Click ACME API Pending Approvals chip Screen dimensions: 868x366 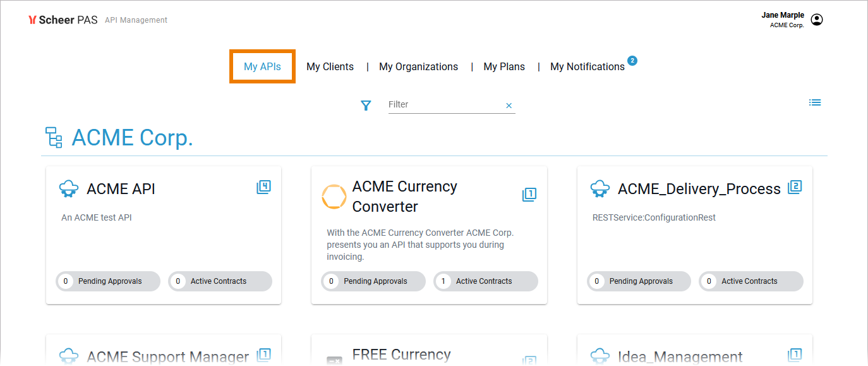tap(108, 281)
